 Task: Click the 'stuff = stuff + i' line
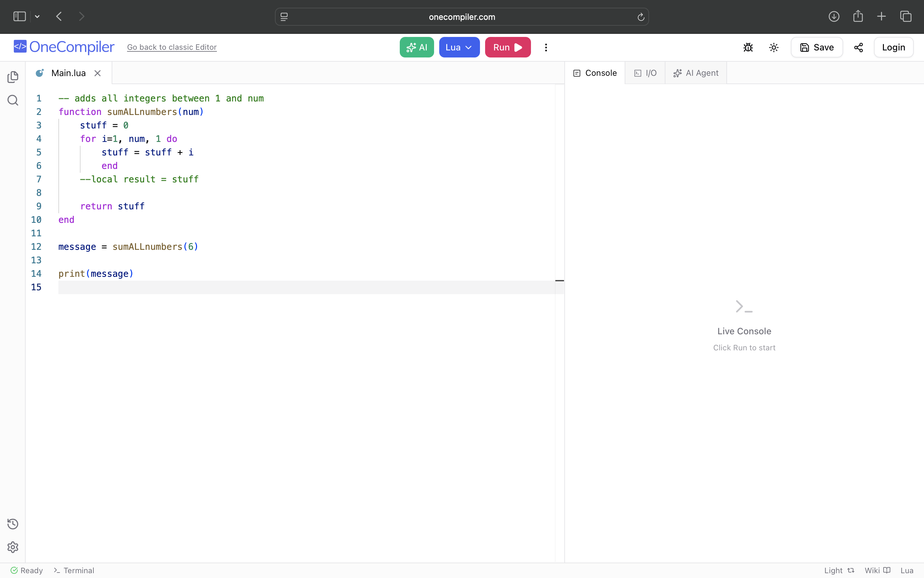pos(147,152)
